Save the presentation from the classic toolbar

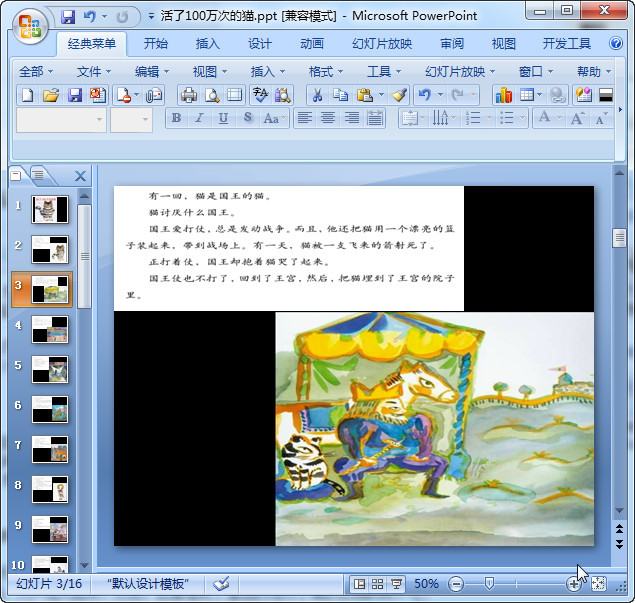pyautogui.click(x=75, y=96)
